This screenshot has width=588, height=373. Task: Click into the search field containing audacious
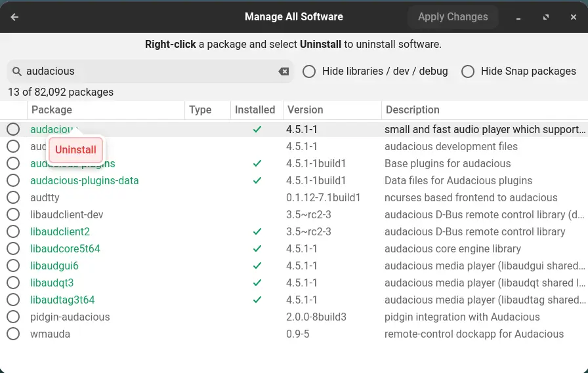pyautogui.click(x=150, y=71)
